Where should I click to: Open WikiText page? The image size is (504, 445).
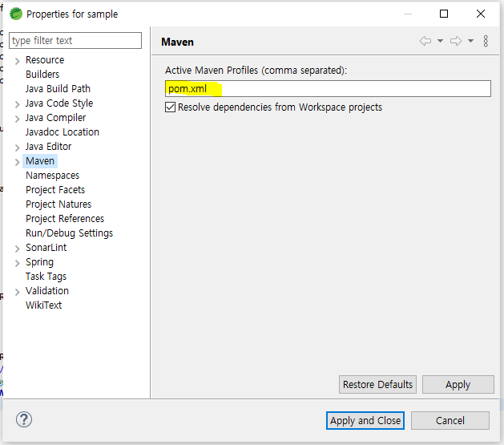coord(44,305)
